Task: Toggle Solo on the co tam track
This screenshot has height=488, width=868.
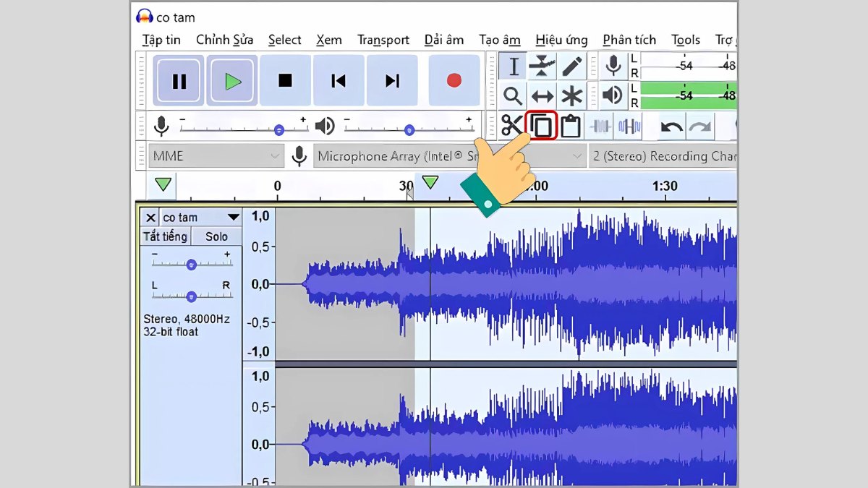Action: 216,236
